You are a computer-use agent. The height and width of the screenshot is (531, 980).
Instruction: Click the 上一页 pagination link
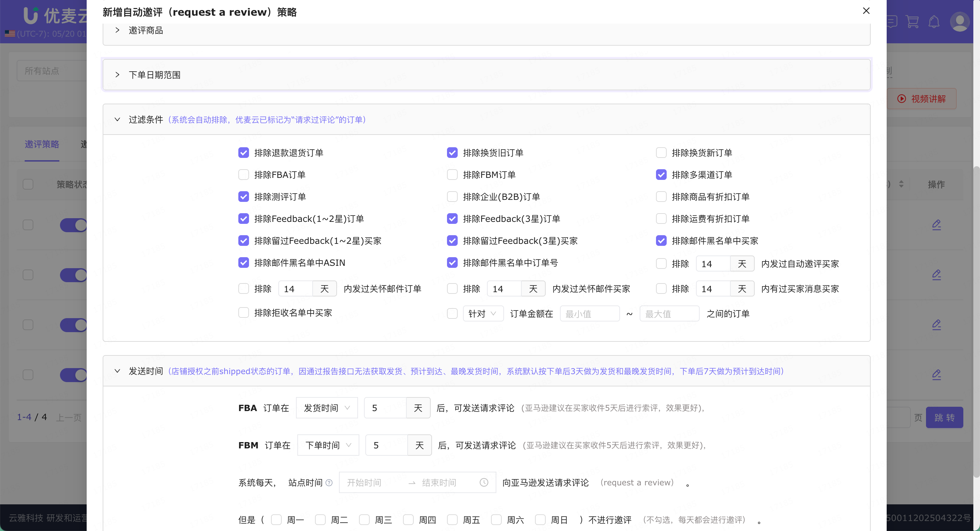pyautogui.click(x=69, y=418)
